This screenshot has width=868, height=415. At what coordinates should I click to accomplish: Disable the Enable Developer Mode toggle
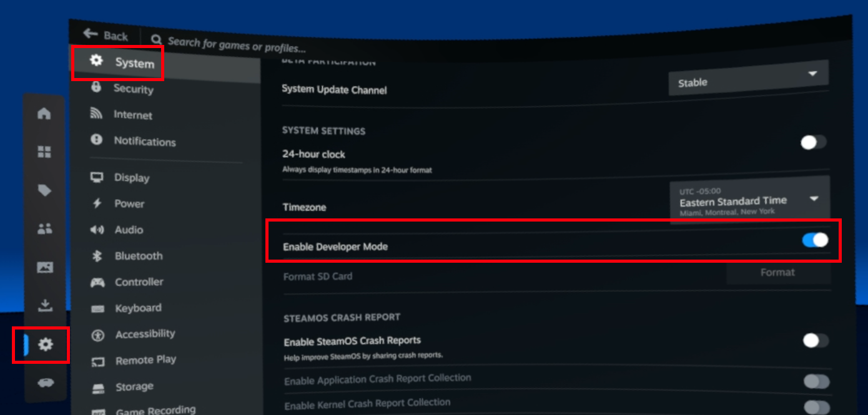click(815, 240)
